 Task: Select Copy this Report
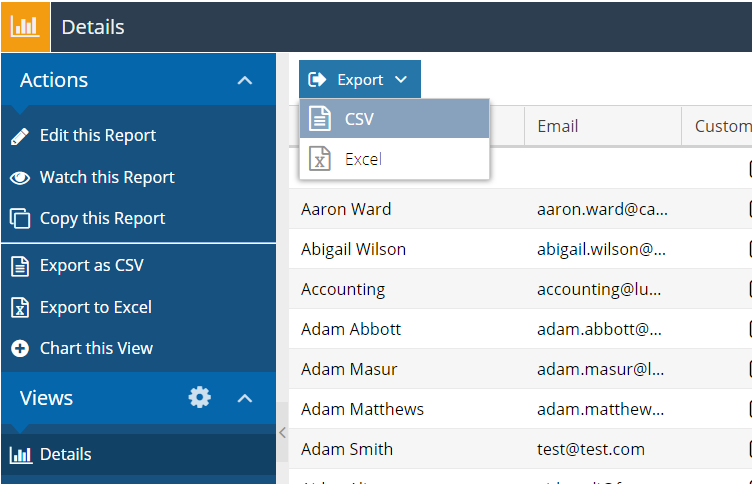(102, 219)
